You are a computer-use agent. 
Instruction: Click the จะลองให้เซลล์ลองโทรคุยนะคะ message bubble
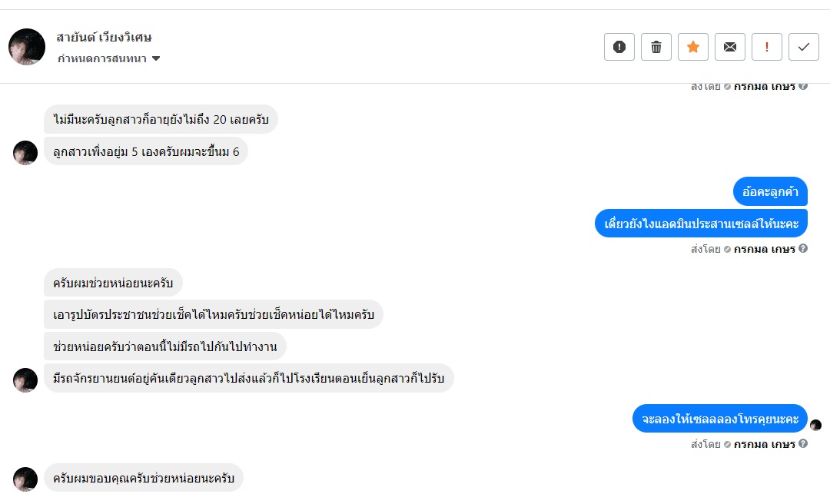click(x=720, y=419)
